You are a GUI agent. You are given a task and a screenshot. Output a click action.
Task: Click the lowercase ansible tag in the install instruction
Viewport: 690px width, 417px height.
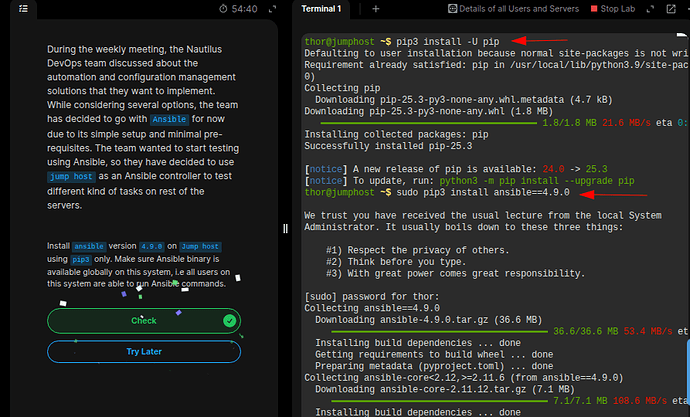[x=89, y=246]
